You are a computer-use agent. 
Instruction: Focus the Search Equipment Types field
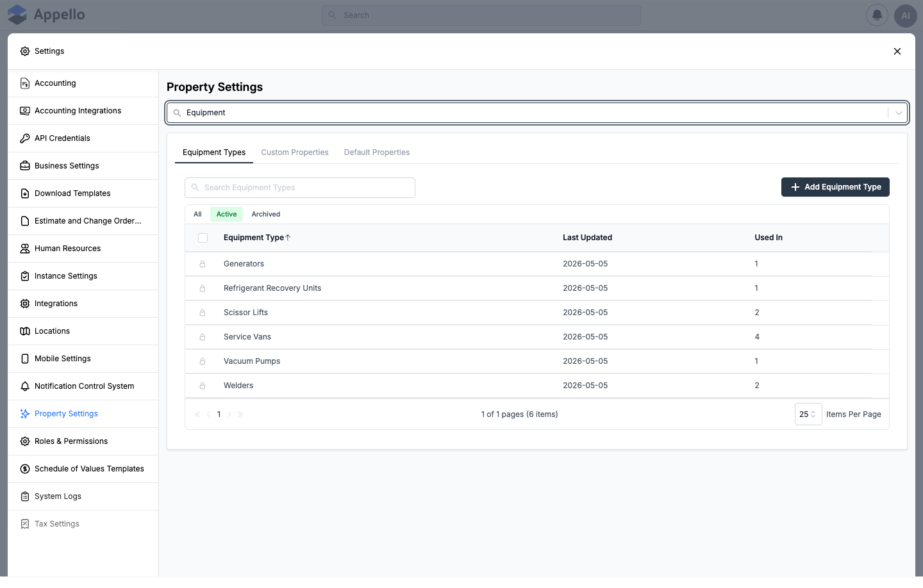pos(300,188)
